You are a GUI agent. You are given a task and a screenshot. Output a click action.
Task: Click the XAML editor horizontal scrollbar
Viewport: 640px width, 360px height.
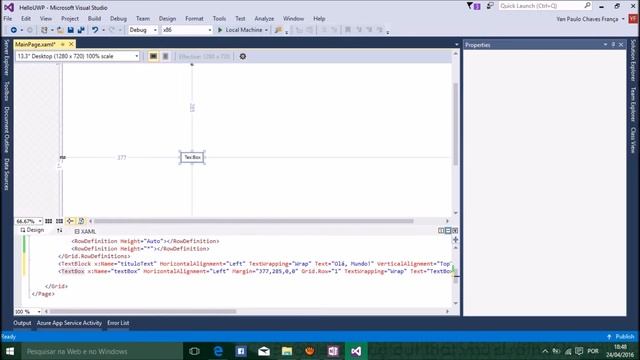(142, 311)
